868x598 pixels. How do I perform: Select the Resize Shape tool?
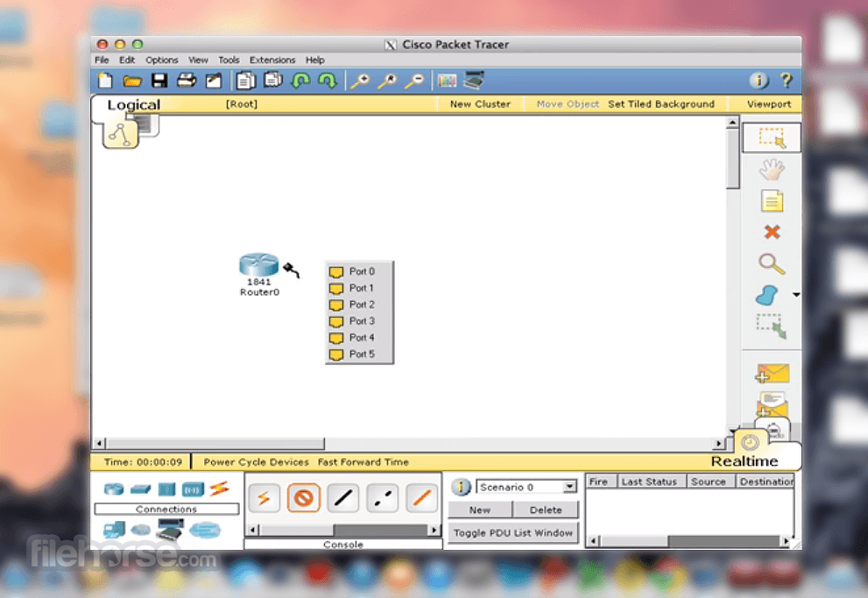[x=772, y=327]
